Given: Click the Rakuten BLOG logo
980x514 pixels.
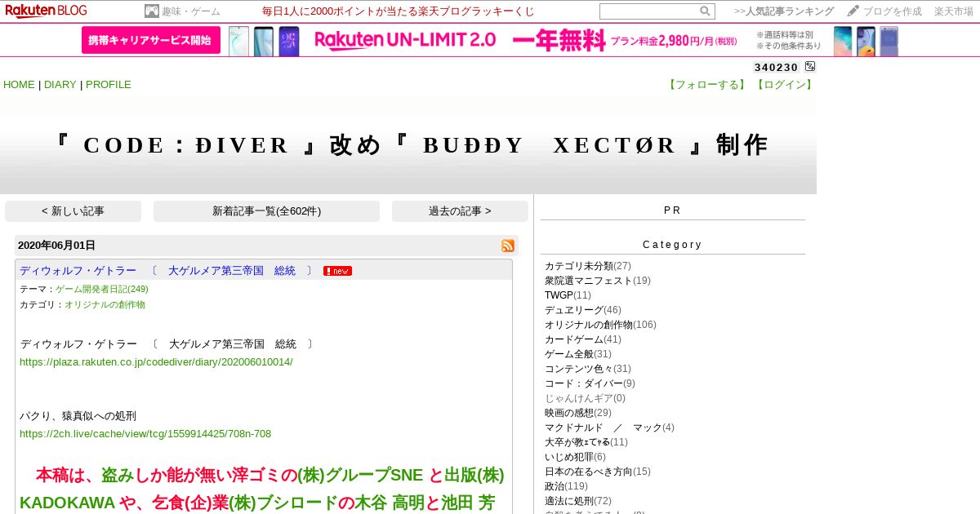Looking at the screenshot, I should tap(46, 11).
